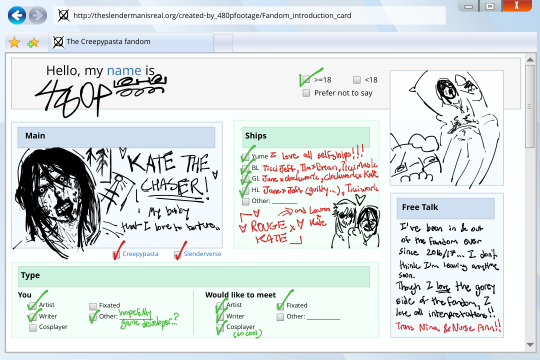Click the 'Would like to meet' heading

[x=240, y=295]
